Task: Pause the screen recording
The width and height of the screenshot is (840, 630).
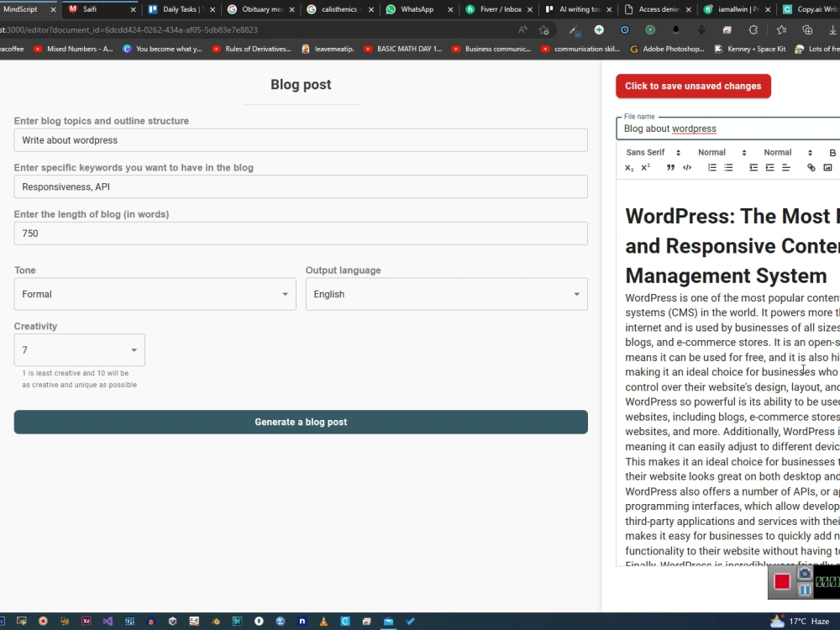Action: coord(805,591)
